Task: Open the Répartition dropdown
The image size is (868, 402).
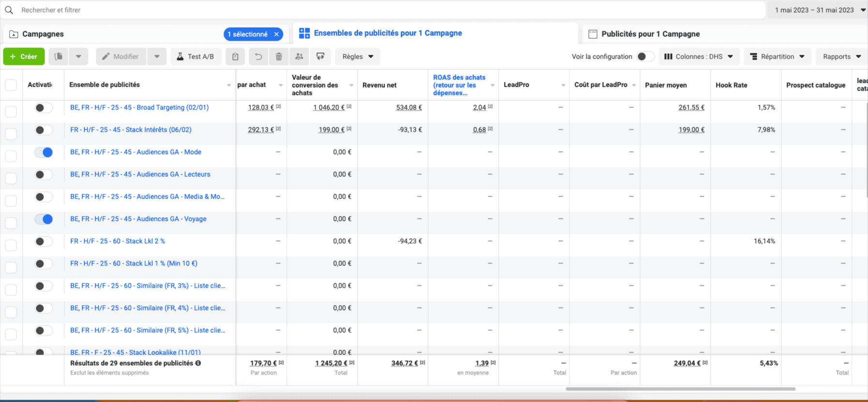Action: pos(778,56)
